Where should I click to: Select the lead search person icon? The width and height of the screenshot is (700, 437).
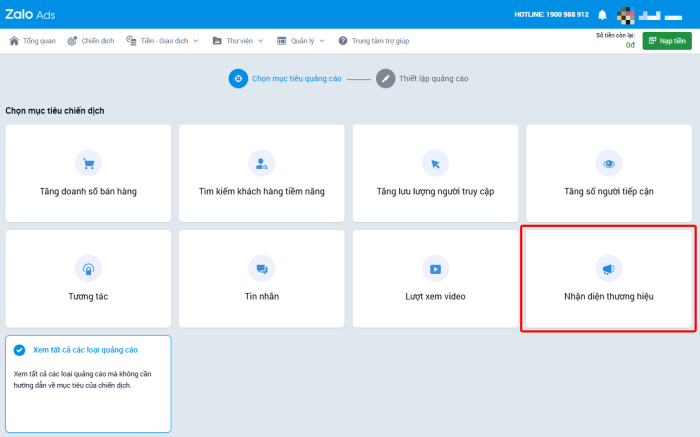pyautogui.click(x=261, y=163)
